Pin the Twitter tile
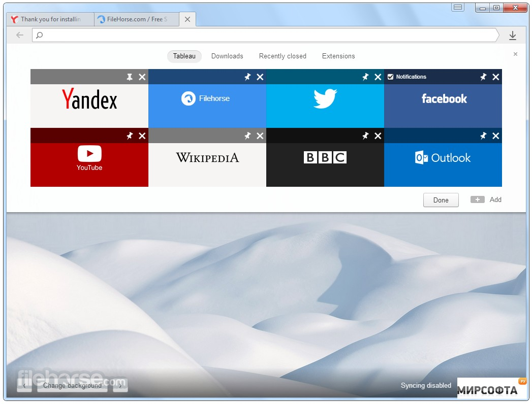532x404 pixels. pyautogui.click(x=365, y=77)
